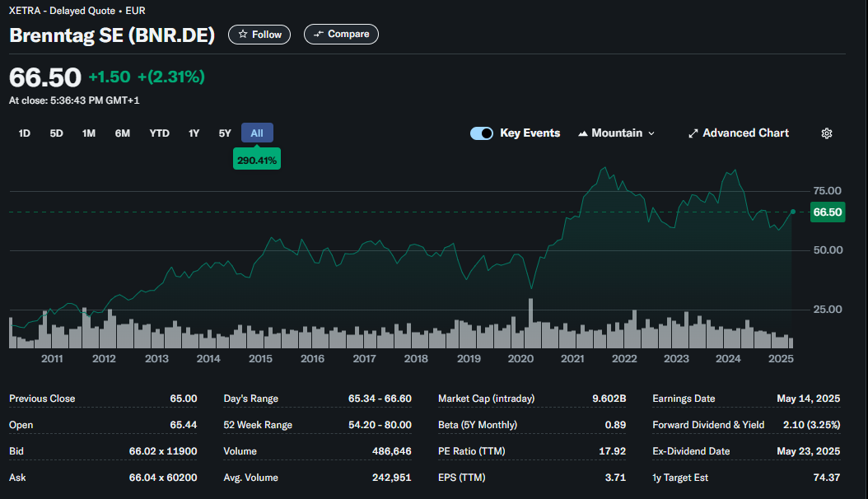Click 52 Week Range value 54.20 - 80.00
The width and height of the screenshot is (868, 499).
pos(380,425)
